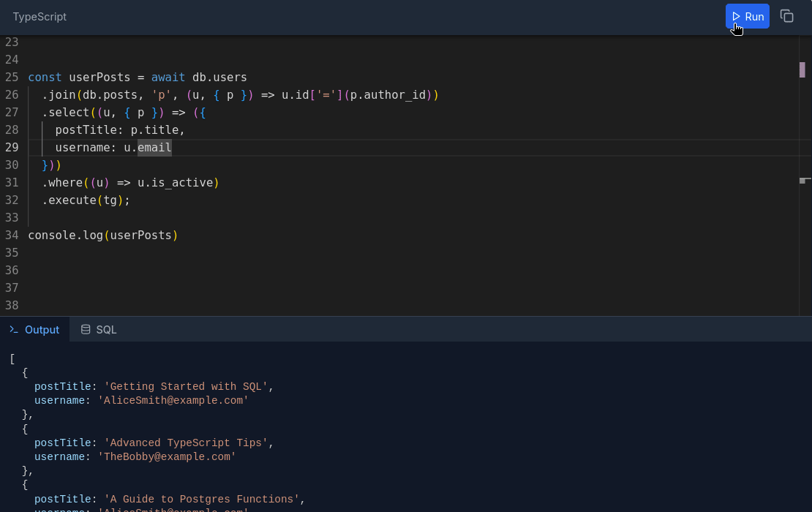This screenshot has width=812, height=512.
Task: Click line number 38 in gutter
Action: click(x=12, y=306)
